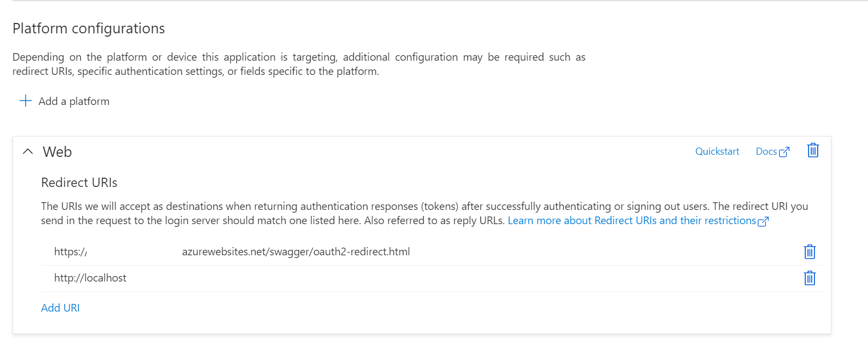Click the plus symbol next to Add a platform
868x340 pixels.
coord(25,101)
